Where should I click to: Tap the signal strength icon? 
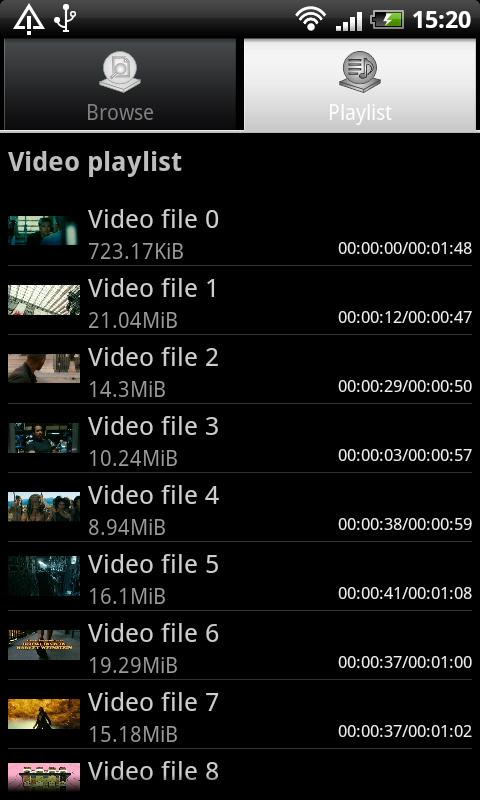[x=349, y=21]
